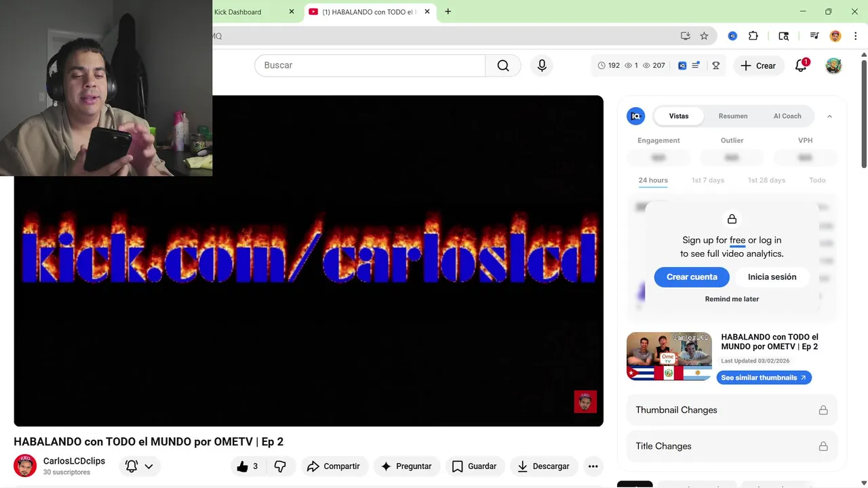Select the Todo range tab

click(x=817, y=180)
